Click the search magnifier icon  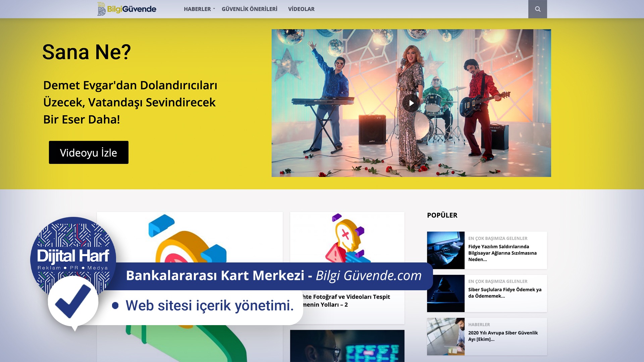click(x=537, y=9)
